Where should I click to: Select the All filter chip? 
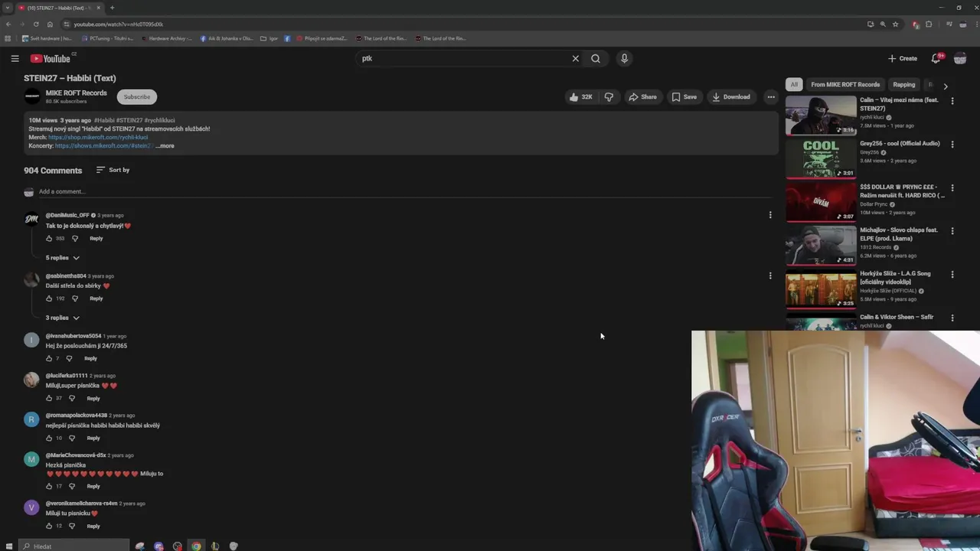[x=794, y=85]
